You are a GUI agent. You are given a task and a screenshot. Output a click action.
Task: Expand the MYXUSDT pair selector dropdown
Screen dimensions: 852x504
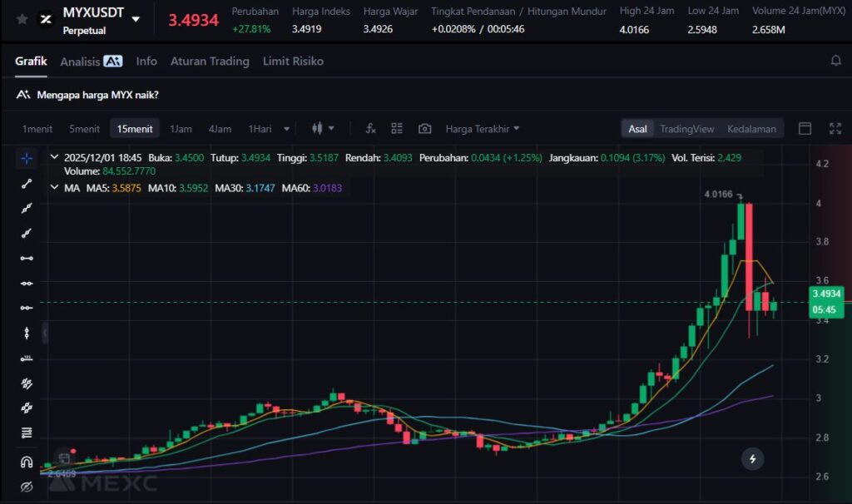tap(136, 19)
